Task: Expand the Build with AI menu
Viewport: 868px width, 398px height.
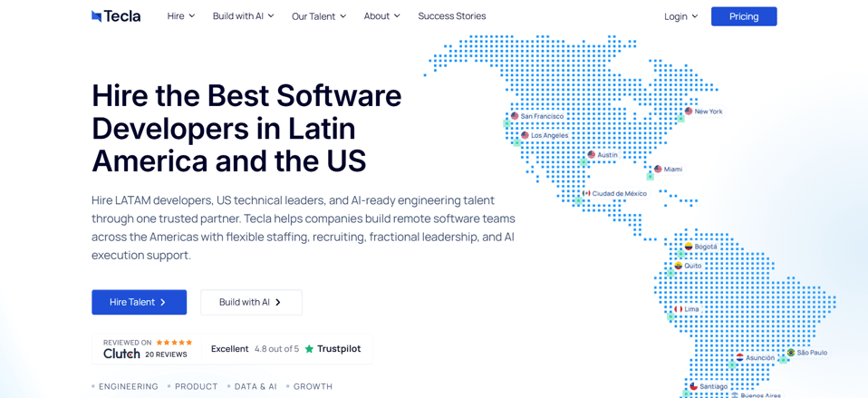Action: (x=243, y=16)
